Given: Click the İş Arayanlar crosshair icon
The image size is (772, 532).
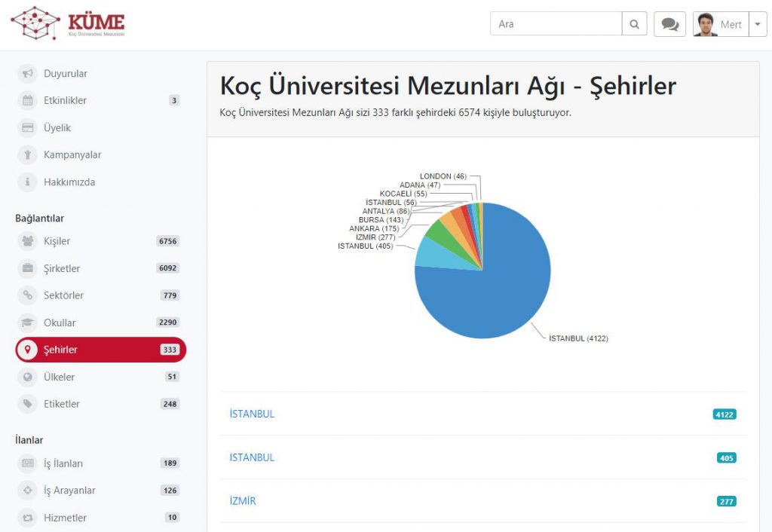Looking at the screenshot, I should pos(28,490).
